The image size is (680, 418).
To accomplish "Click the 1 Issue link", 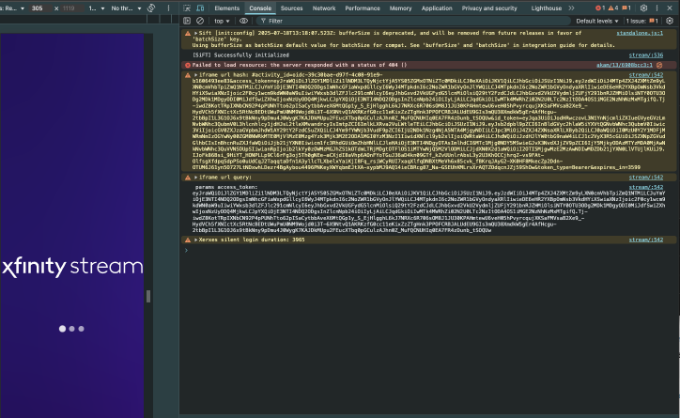I will (x=642, y=21).
